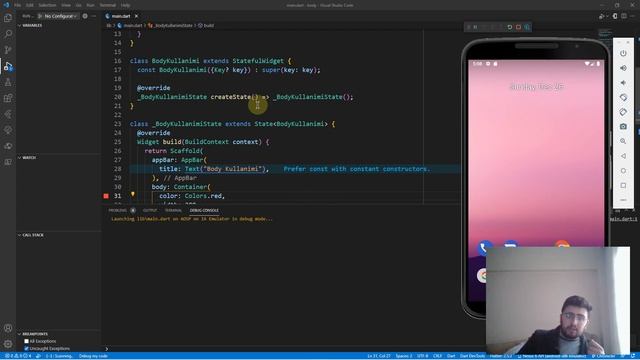Open the Extensions view
The width and height of the screenshot is (640, 360).
point(8,98)
